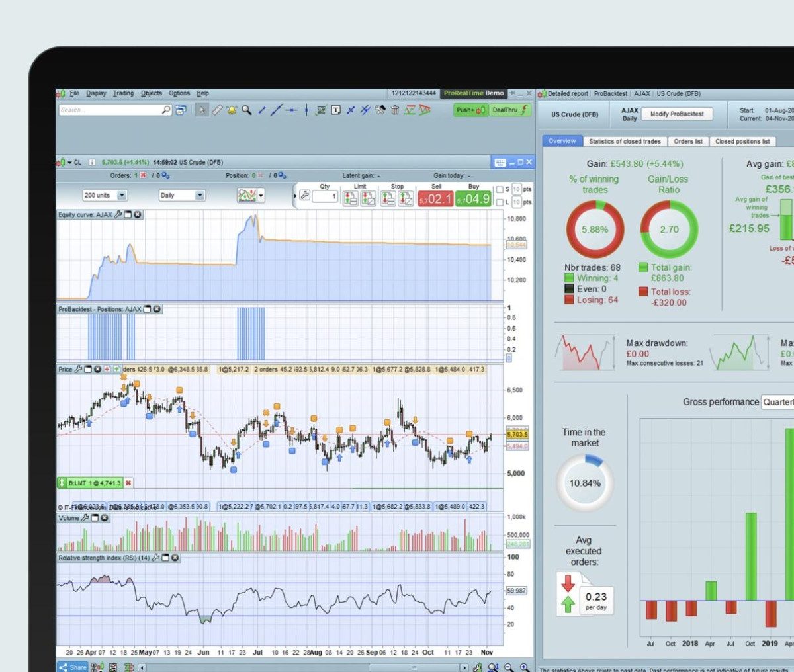Screen dimensions: 794x672
Task: Switch to Statistics of closed trades tab
Action: point(625,142)
